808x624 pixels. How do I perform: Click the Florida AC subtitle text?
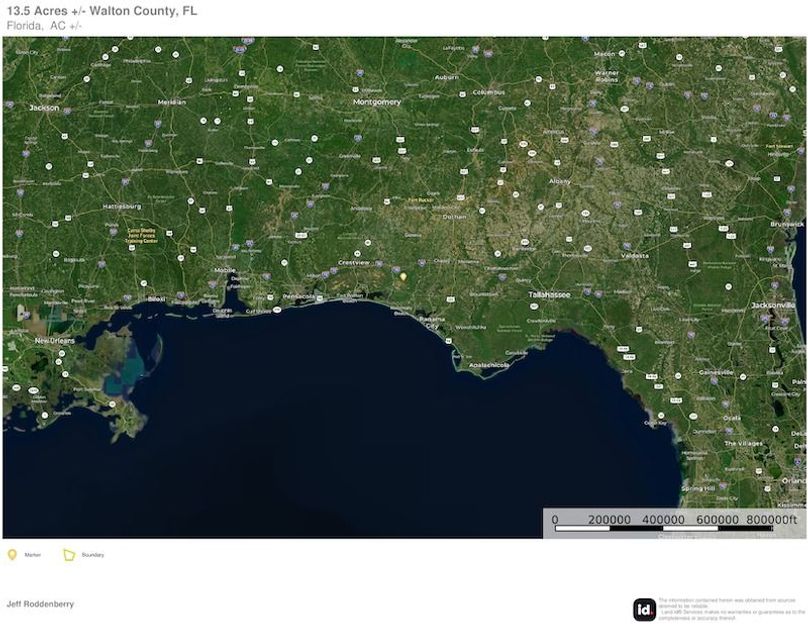(x=44, y=25)
